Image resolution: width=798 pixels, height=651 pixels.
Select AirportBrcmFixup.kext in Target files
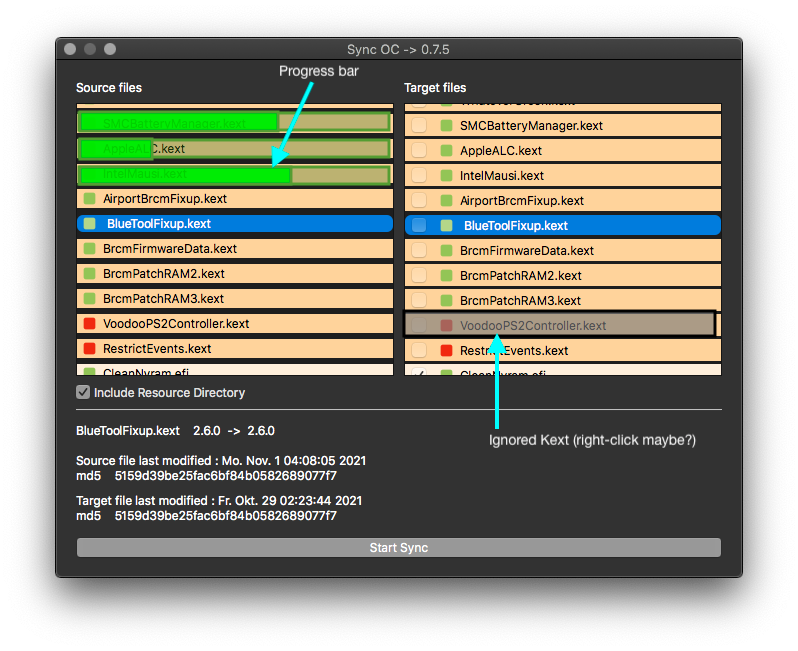563,200
